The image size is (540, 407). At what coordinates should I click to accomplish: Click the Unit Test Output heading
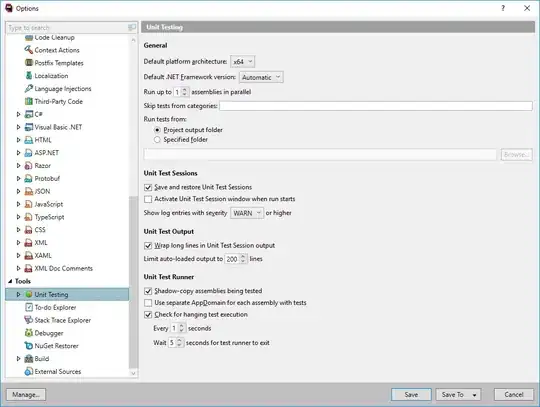[x=169, y=231]
